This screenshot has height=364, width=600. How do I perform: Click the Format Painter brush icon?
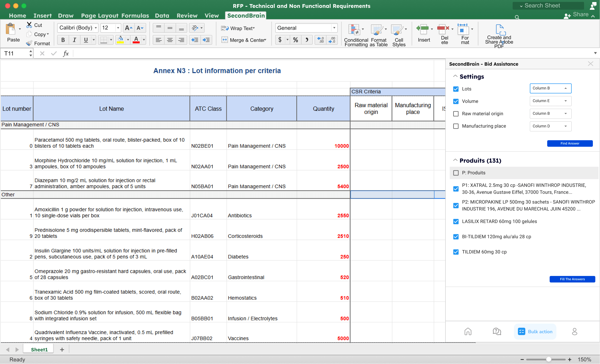click(29, 43)
